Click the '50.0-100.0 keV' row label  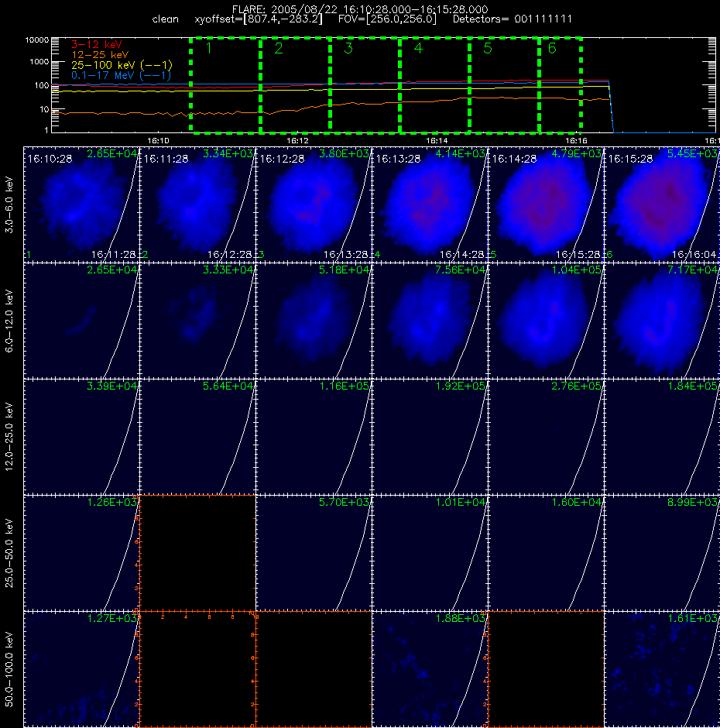(9, 669)
